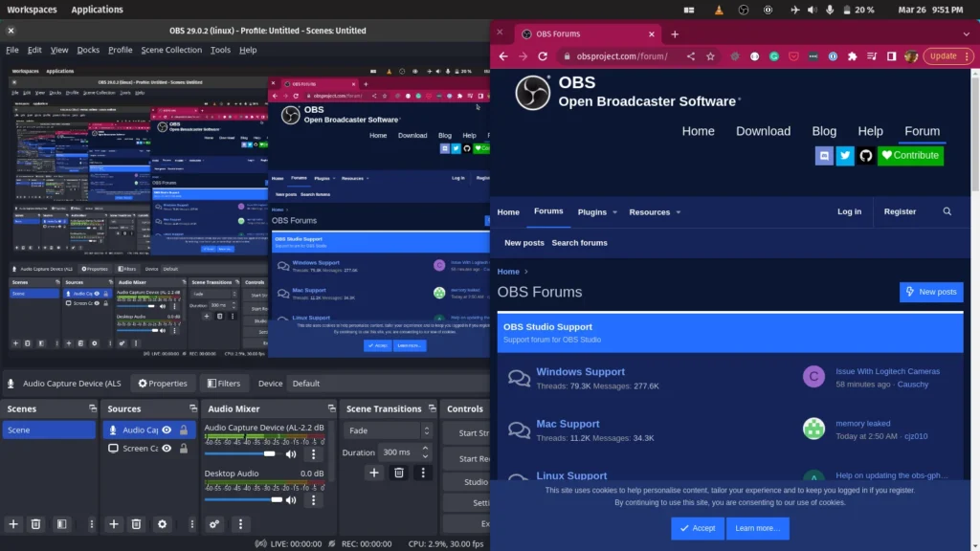Mute the Desktop Audio speaker icon
Screen dimensions: 980x551
[291, 499]
